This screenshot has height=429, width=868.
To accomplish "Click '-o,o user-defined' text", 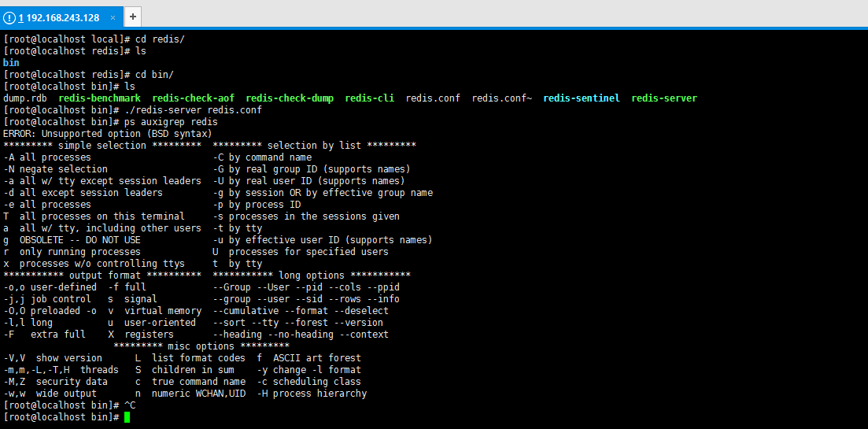I will [50, 287].
